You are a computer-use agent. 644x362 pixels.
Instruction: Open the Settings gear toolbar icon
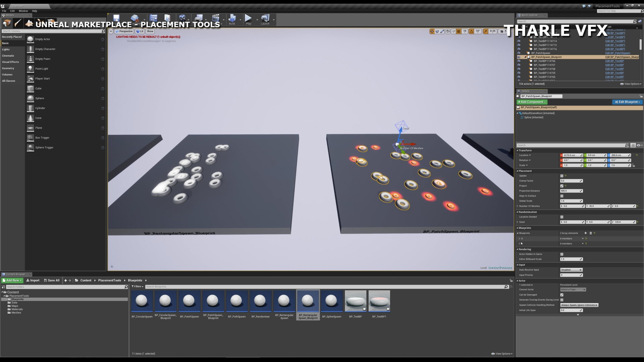tap(182, 19)
